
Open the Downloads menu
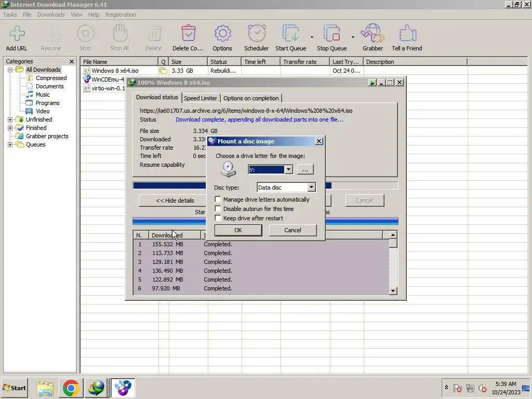pyautogui.click(x=51, y=15)
